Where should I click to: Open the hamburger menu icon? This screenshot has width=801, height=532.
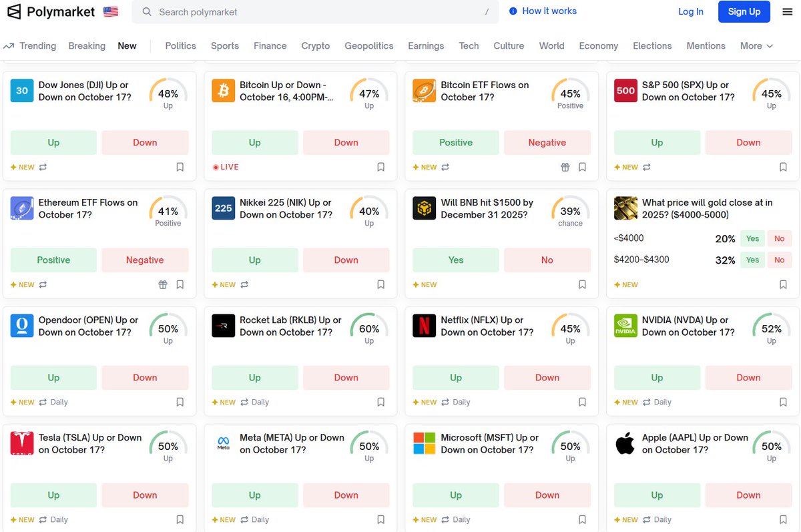(788, 11)
